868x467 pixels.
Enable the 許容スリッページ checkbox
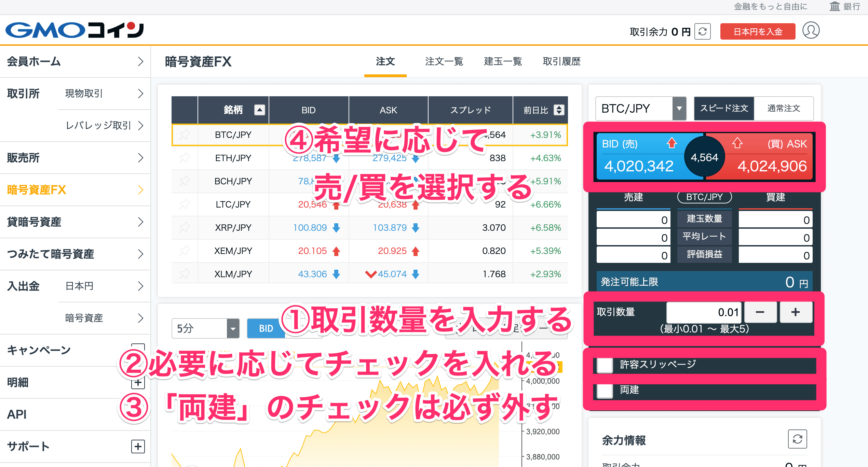point(605,365)
